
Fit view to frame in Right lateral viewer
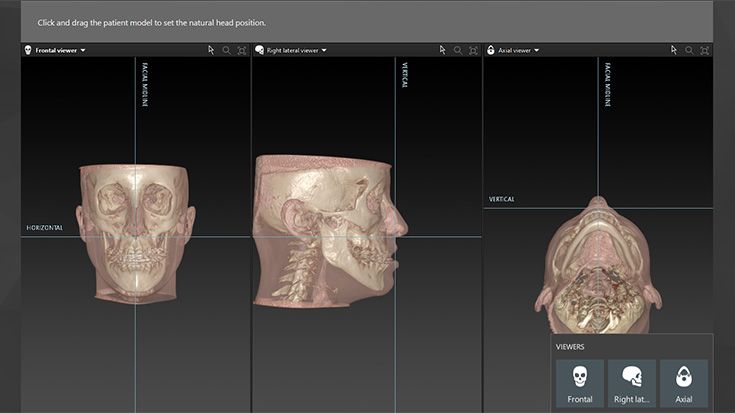pyautogui.click(x=473, y=51)
